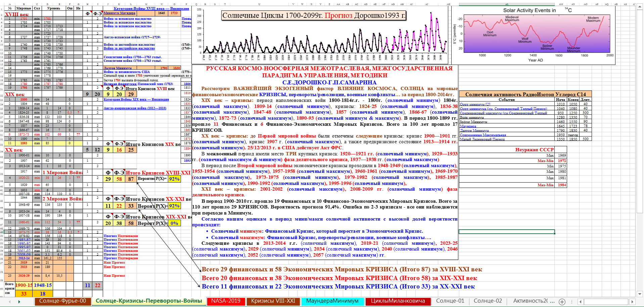Open link Категория:Войны XVIII века — Википедия
The height and width of the screenshot is (307, 644).
pyautogui.click(x=151, y=8)
